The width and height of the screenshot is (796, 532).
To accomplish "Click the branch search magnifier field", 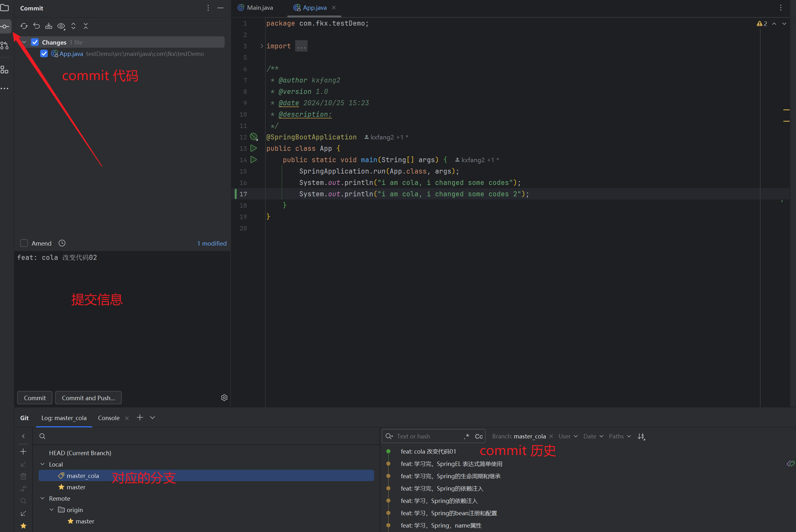I will pos(207,436).
